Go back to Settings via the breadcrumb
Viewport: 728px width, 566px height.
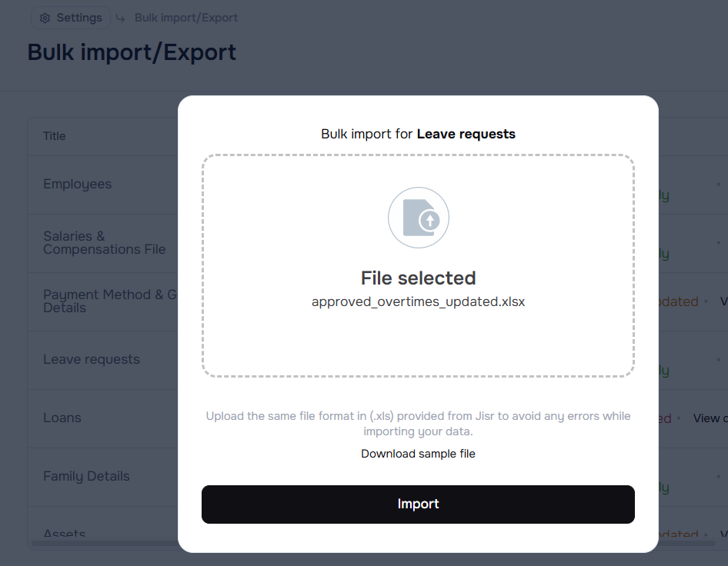coord(78,18)
